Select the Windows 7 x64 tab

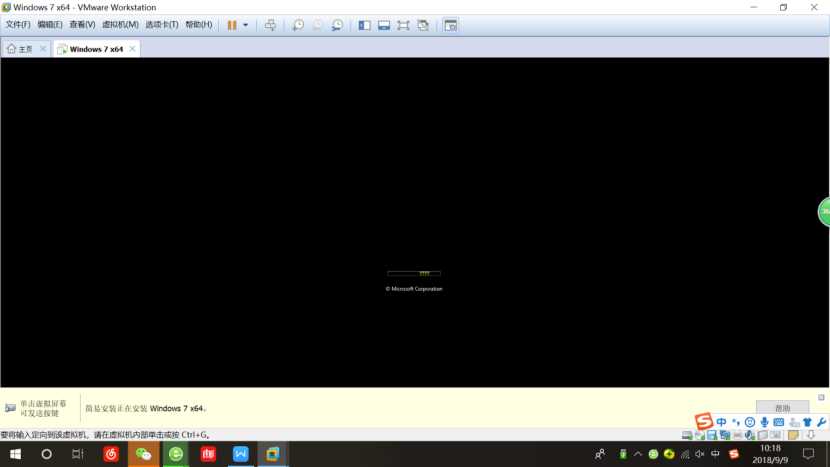tap(96, 49)
